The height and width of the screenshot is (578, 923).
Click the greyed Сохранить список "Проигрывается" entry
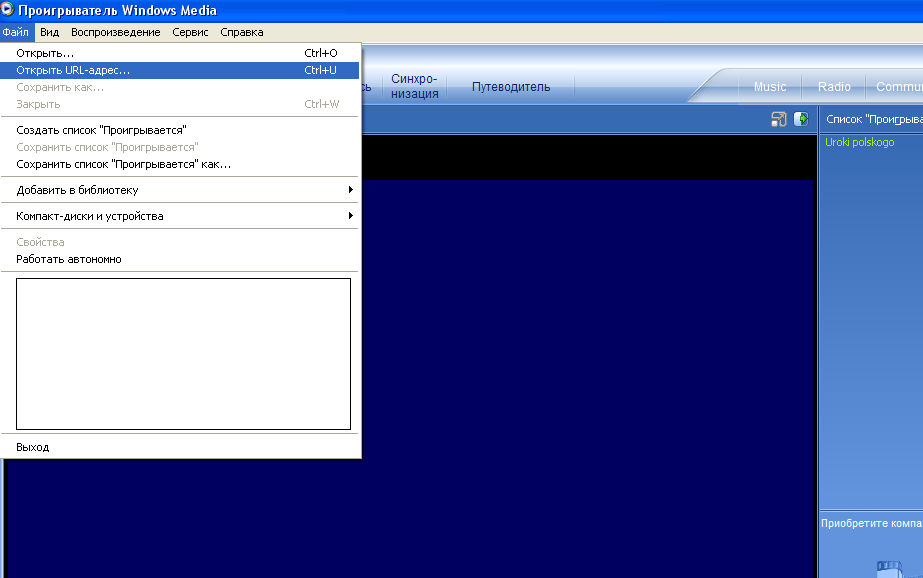180,147
